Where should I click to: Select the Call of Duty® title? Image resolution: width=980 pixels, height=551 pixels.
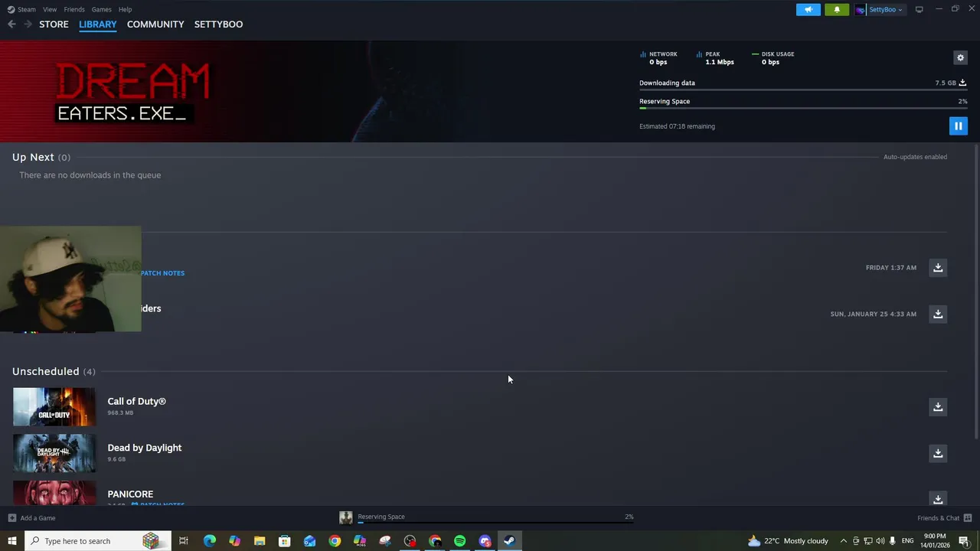(x=136, y=401)
